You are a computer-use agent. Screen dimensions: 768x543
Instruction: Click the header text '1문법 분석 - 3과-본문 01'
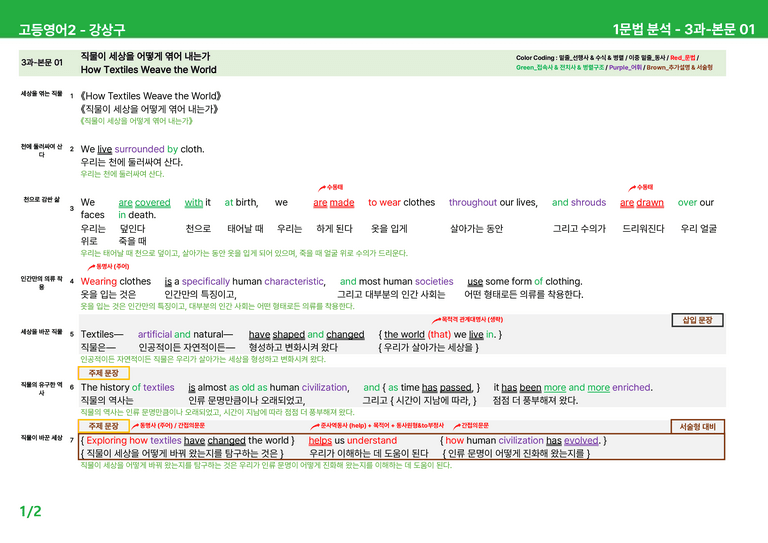[684, 29]
